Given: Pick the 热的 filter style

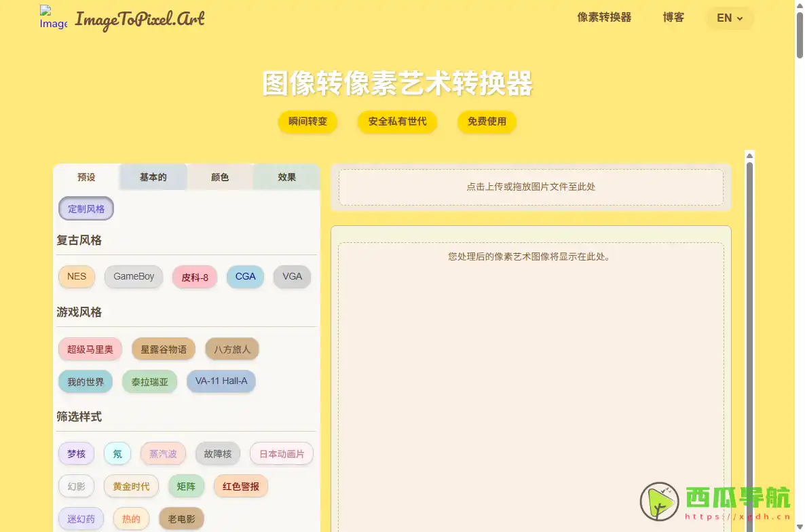Looking at the screenshot, I should [x=131, y=518].
